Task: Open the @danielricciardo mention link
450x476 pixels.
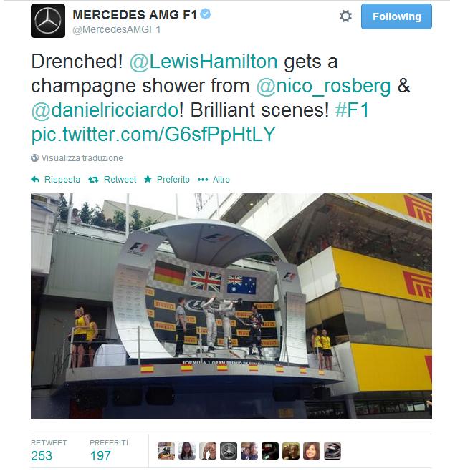Action: [x=105, y=110]
